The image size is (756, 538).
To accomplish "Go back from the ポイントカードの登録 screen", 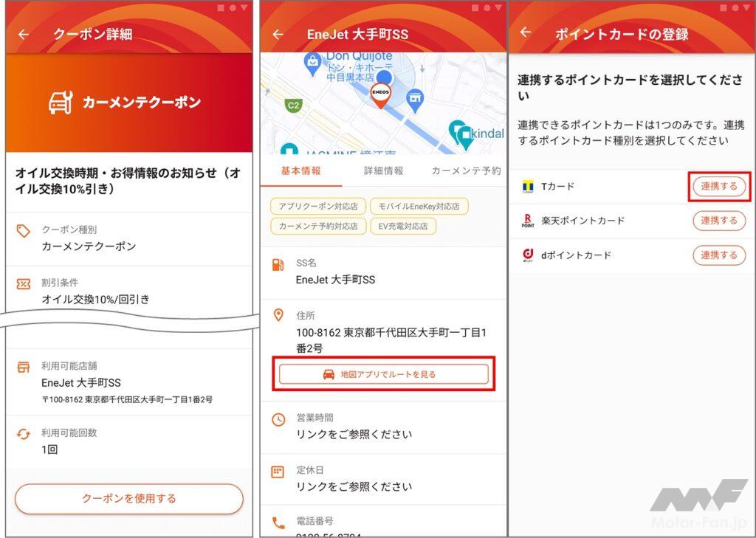I will (526, 32).
